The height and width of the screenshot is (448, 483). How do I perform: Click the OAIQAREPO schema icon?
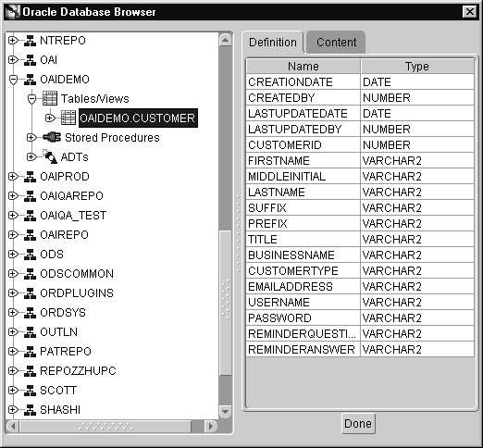30,196
